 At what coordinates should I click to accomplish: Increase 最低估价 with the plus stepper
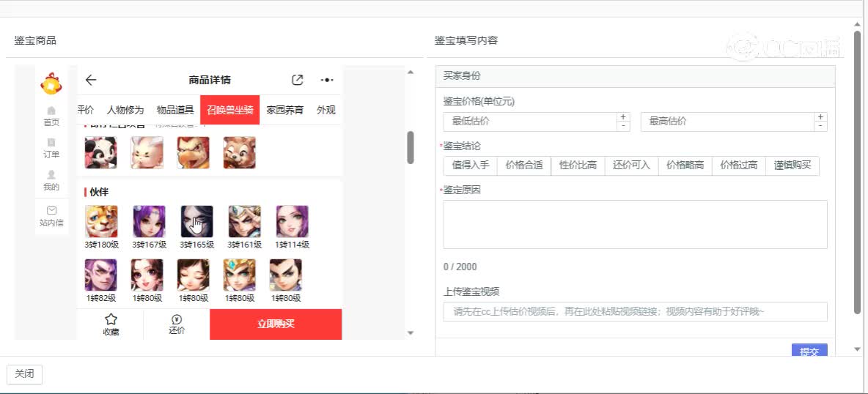point(623,116)
